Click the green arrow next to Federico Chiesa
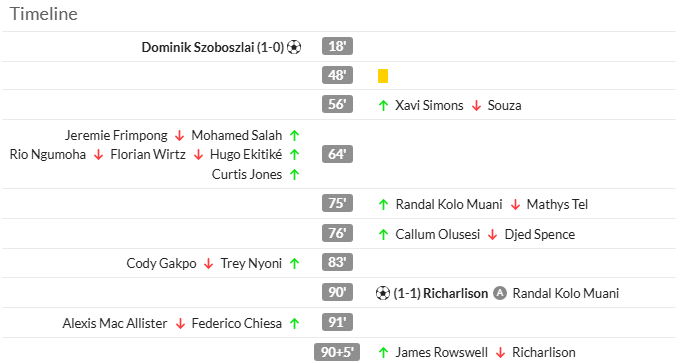The image size is (683, 363). point(294,323)
